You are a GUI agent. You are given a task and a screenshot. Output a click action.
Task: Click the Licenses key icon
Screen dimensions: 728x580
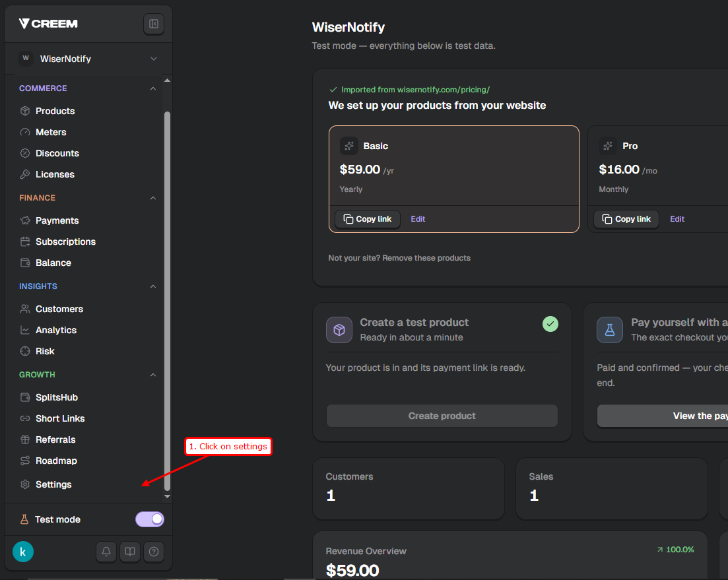[x=25, y=174]
